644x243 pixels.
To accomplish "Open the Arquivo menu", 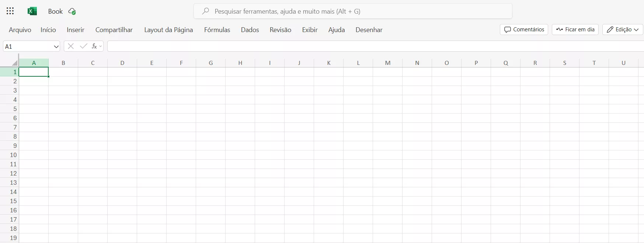I will [20, 30].
